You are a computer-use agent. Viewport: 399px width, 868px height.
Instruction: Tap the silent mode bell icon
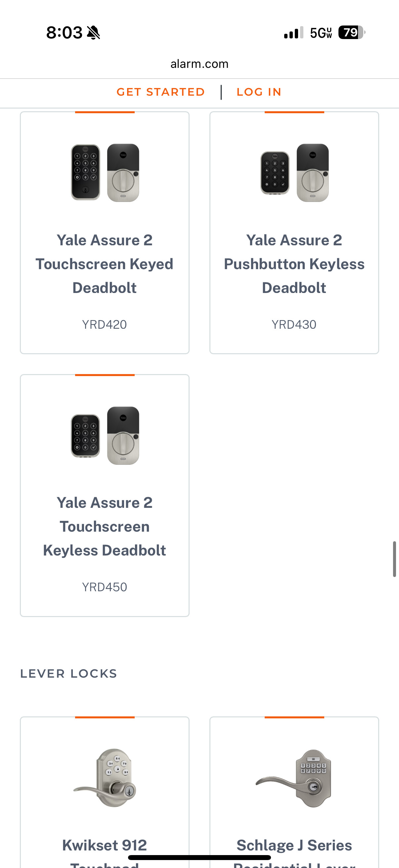93,33
